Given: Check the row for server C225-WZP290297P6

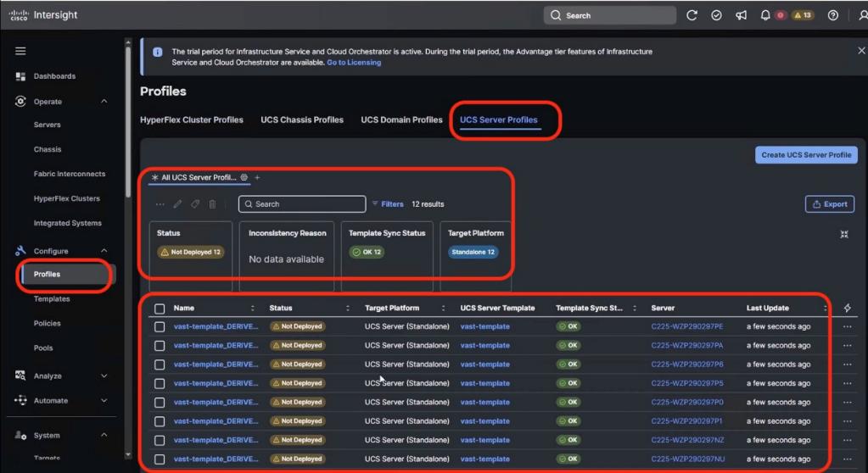Looking at the screenshot, I should 160,364.
